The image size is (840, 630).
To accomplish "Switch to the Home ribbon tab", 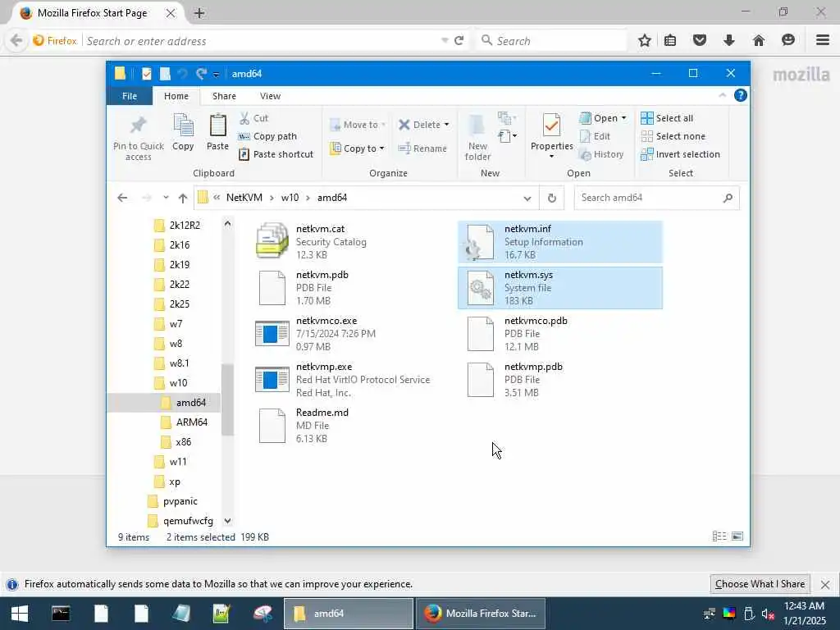I will (176, 96).
